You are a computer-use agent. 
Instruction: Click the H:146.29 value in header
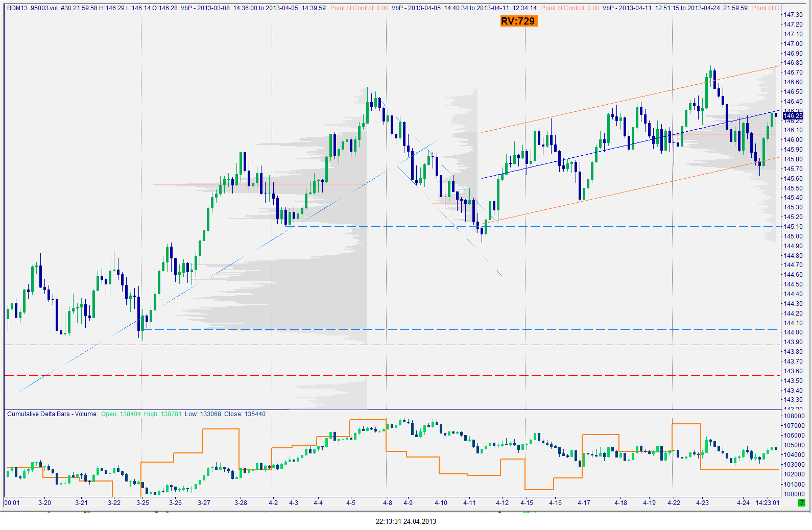pyautogui.click(x=112, y=8)
